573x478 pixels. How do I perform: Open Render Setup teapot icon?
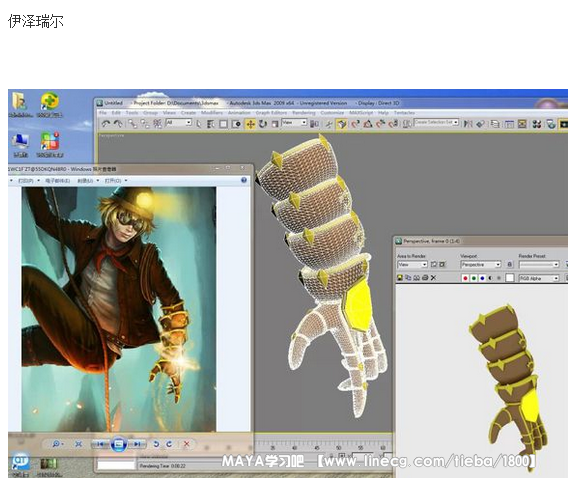click(550, 124)
